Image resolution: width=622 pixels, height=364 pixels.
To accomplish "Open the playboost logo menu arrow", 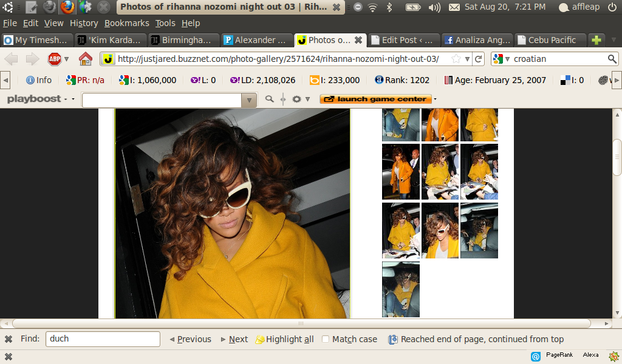I will tap(73, 99).
